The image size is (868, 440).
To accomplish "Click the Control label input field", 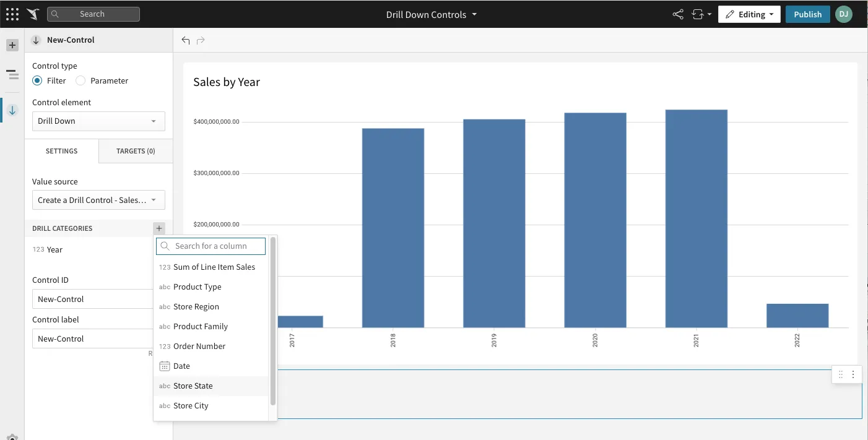I will point(93,339).
